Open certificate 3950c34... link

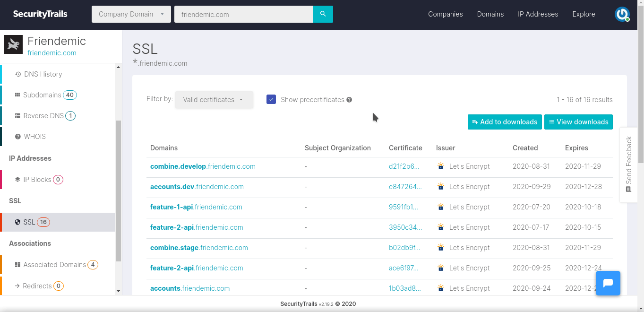point(405,227)
